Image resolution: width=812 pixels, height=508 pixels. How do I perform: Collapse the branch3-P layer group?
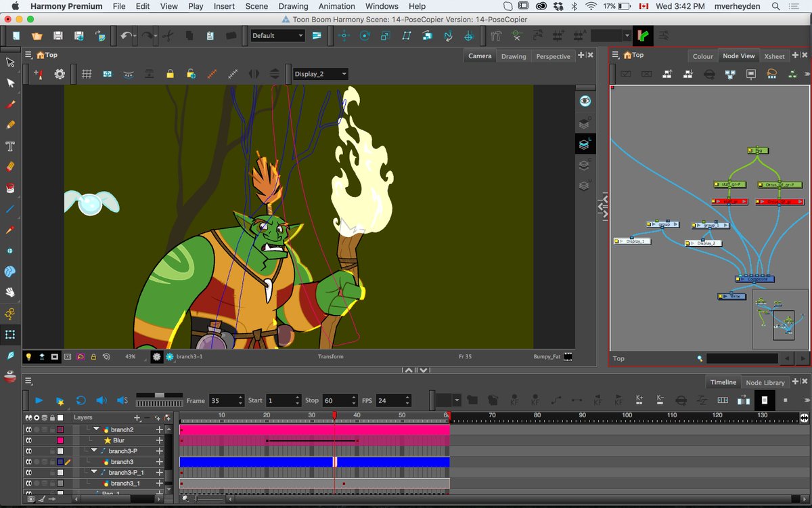(x=94, y=451)
